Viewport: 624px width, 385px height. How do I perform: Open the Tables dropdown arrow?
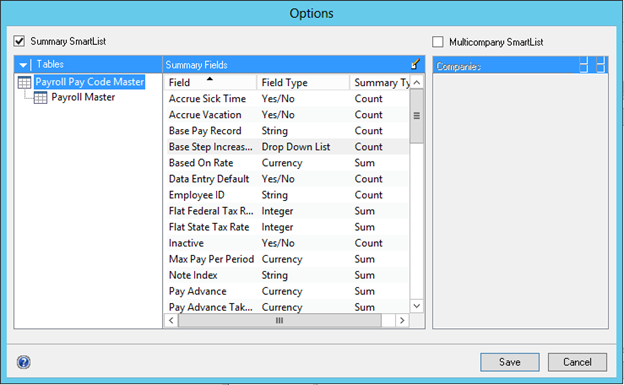[23, 64]
